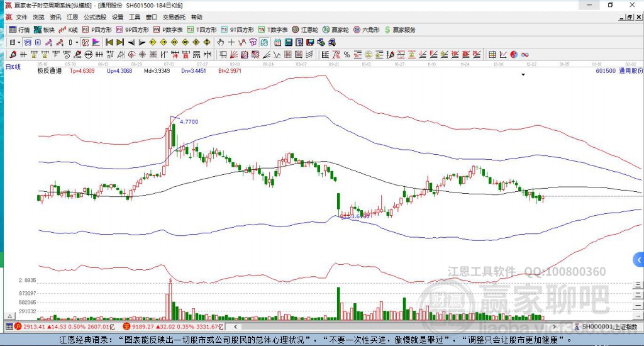Select the hand pan tool
This screenshot has height=346, width=644.
pyautogui.click(x=221, y=42)
